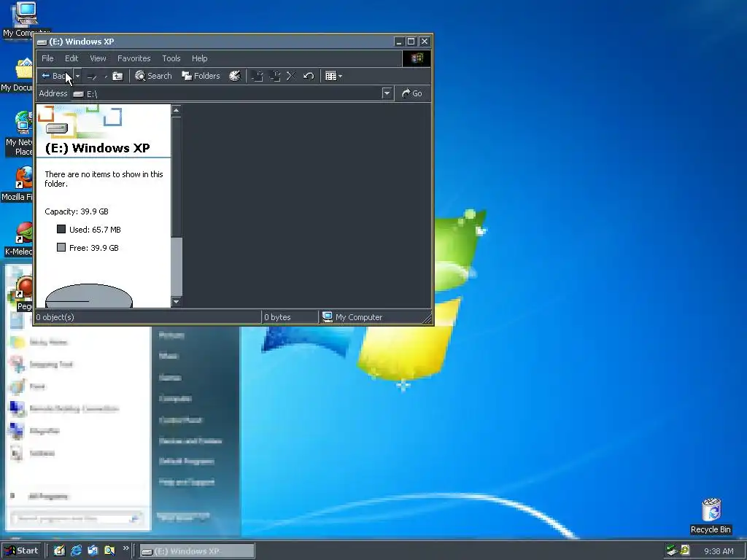Click the Windows flag throbber logo
Viewport: 747px width, 560px height.
[417, 58]
